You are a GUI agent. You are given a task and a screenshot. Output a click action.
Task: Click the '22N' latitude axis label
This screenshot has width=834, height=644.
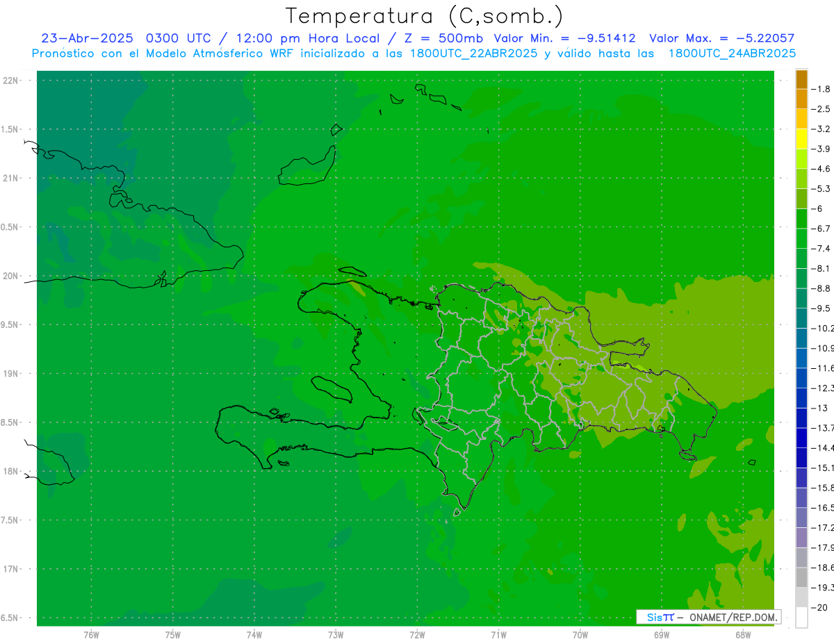(x=10, y=81)
